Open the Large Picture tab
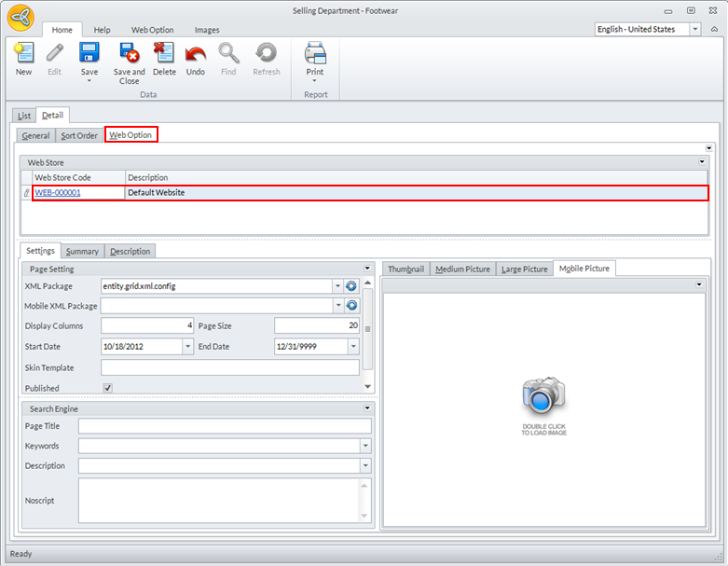This screenshot has width=728, height=566. point(524,269)
